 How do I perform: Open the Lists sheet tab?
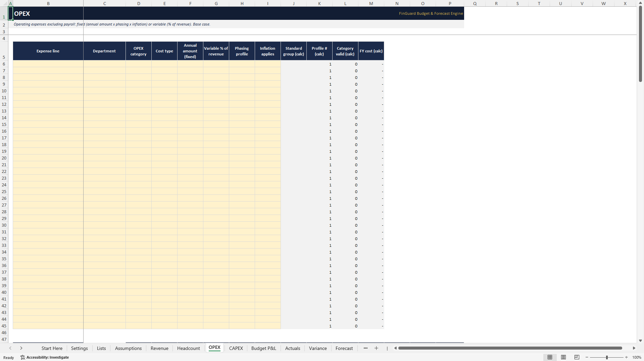click(101, 348)
